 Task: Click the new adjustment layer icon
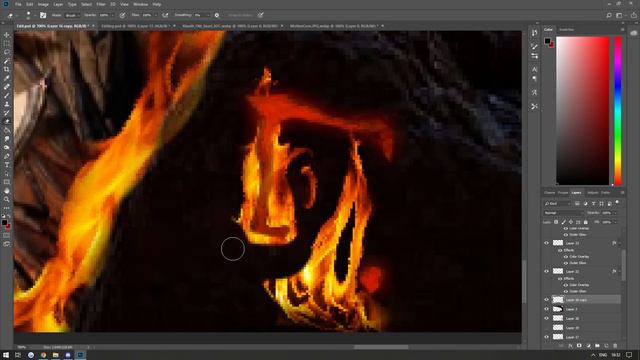(x=588, y=346)
